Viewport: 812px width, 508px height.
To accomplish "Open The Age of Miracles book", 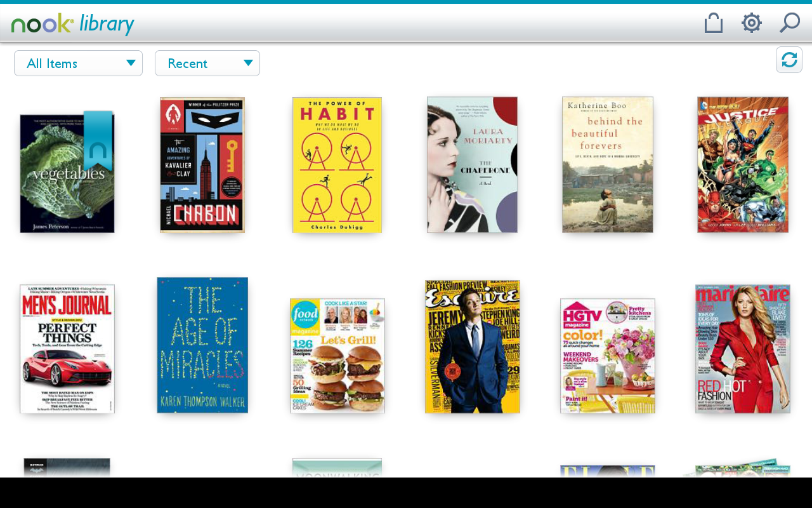I will 202,345.
